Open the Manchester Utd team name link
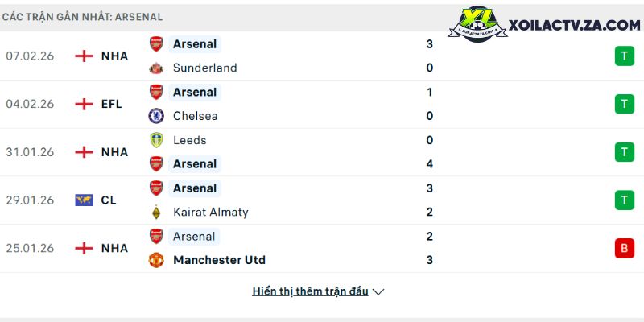The width and height of the screenshot is (644, 322). pyautogui.click(x=219, y=260)
